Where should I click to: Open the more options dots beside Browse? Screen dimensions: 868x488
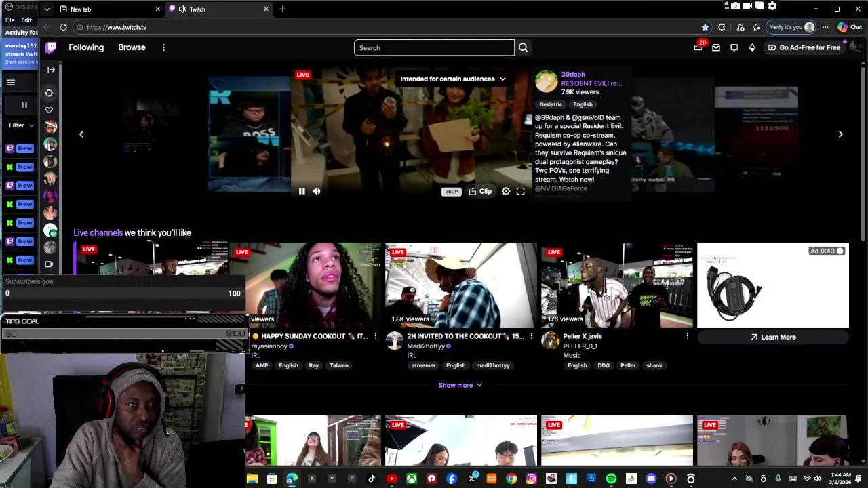click(163, 47)
